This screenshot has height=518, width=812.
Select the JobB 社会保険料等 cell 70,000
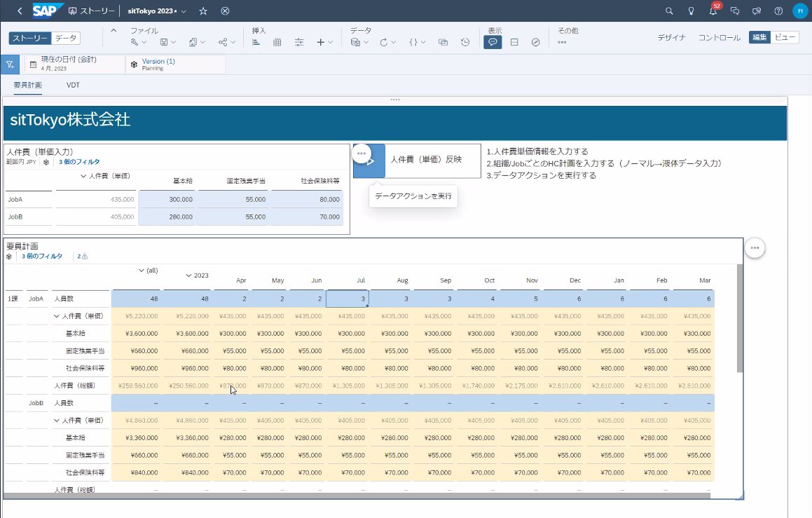[307, 217]
